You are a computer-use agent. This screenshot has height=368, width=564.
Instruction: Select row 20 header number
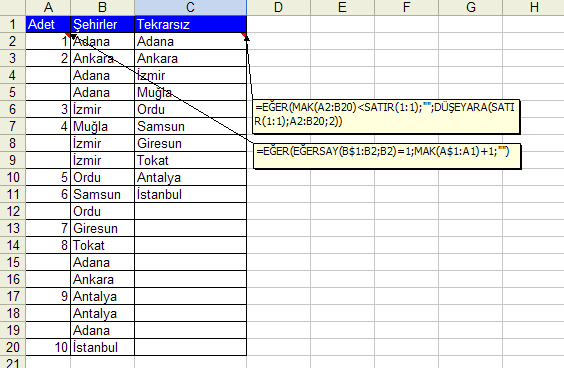point(13,347)
